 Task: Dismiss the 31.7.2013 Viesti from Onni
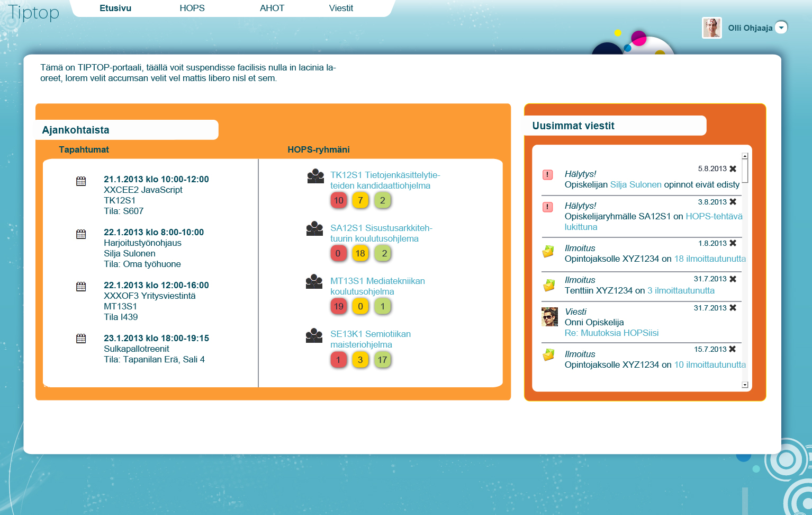733,308
